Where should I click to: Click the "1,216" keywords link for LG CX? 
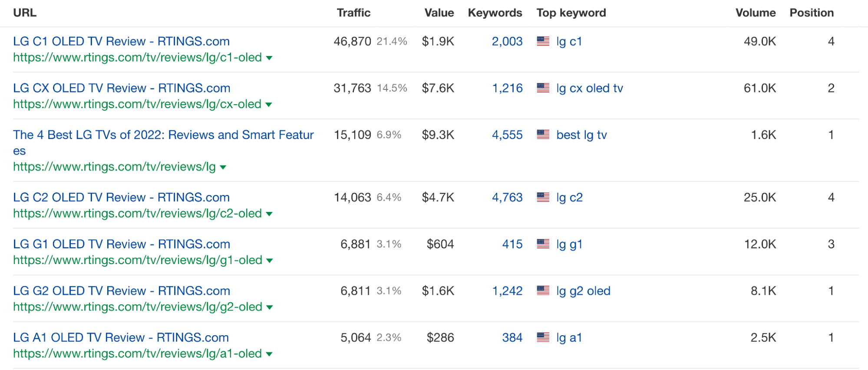507,88
